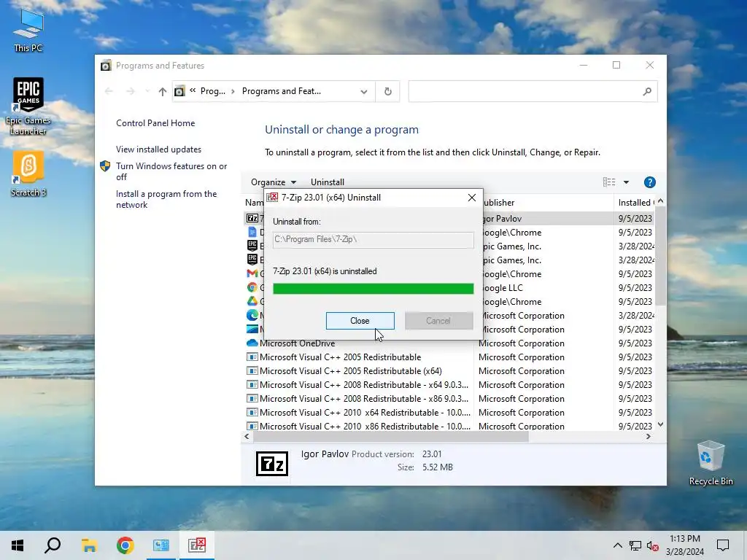Click the Back navigation arrow
The image size is (747, 560).
(x=109, y=91)
